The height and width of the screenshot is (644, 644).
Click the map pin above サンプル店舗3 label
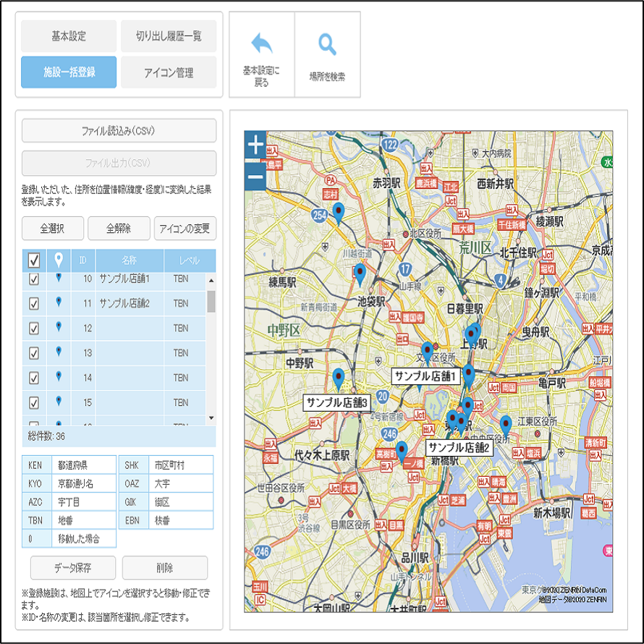[338, 378]
